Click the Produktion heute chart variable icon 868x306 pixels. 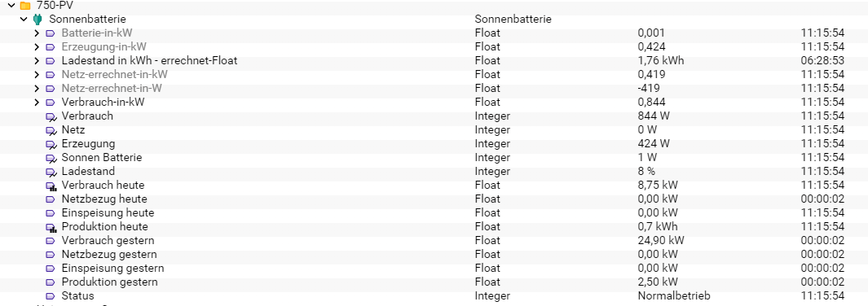(x=51, y=227)
